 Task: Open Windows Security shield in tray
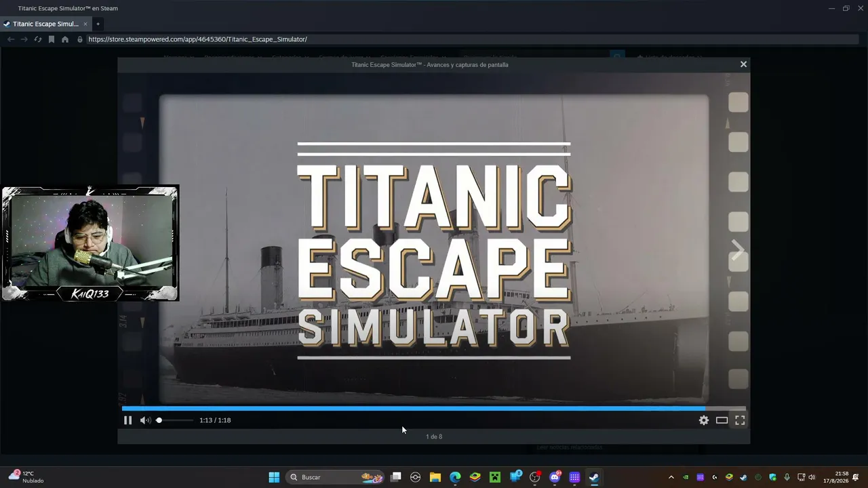(x=772, y=477)
